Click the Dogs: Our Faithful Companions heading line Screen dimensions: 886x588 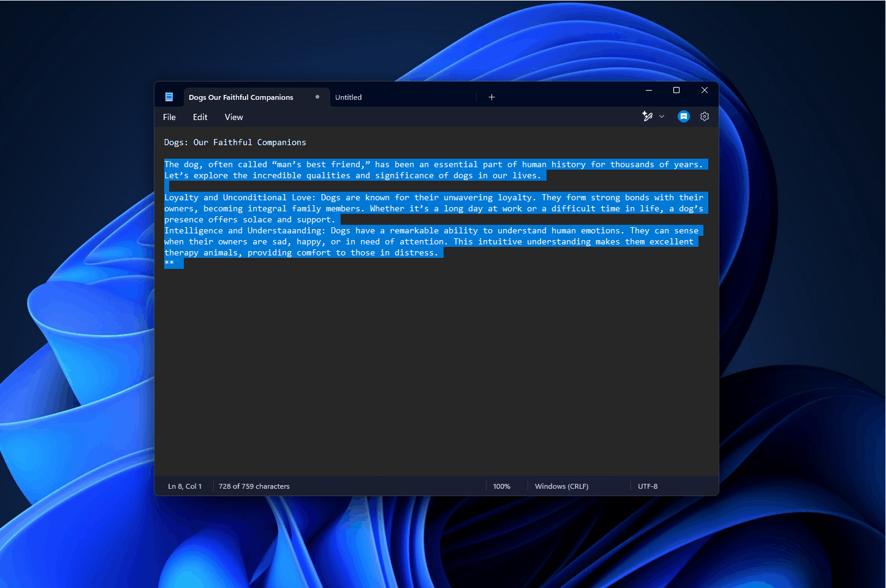[235, 142]
